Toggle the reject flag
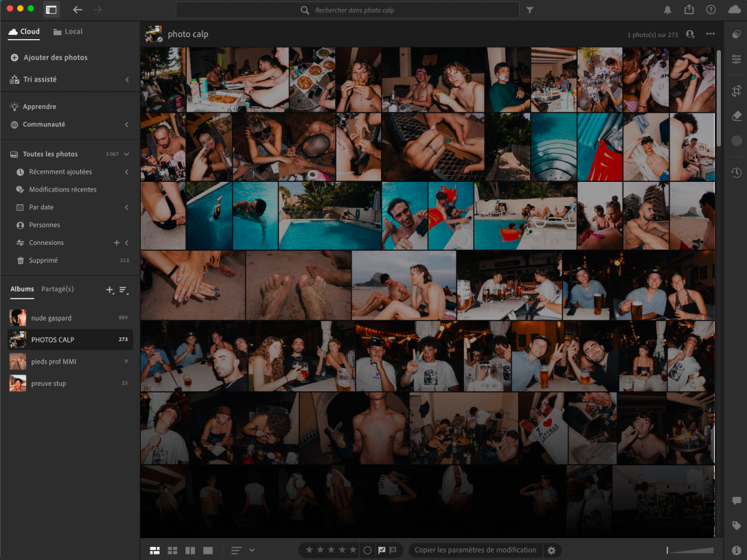 coord(393,550)
